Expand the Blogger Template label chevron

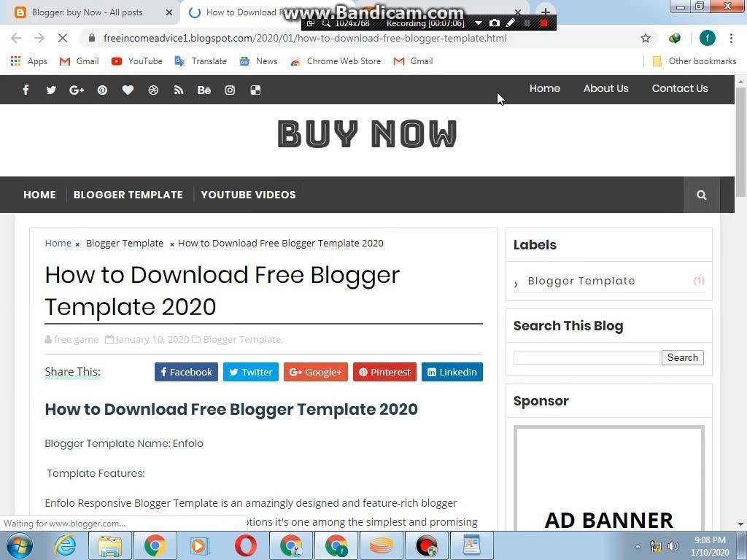point(516,284)
